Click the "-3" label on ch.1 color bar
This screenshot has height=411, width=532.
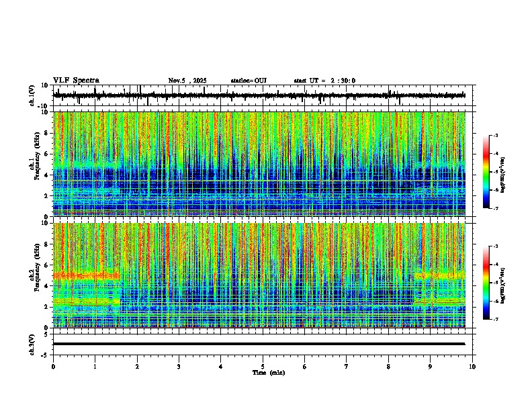click(496, 136)
